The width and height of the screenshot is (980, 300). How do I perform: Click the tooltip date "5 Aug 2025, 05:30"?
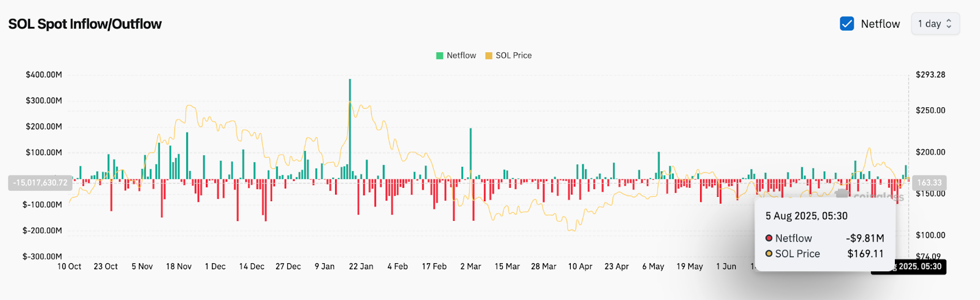pos(806,216)
